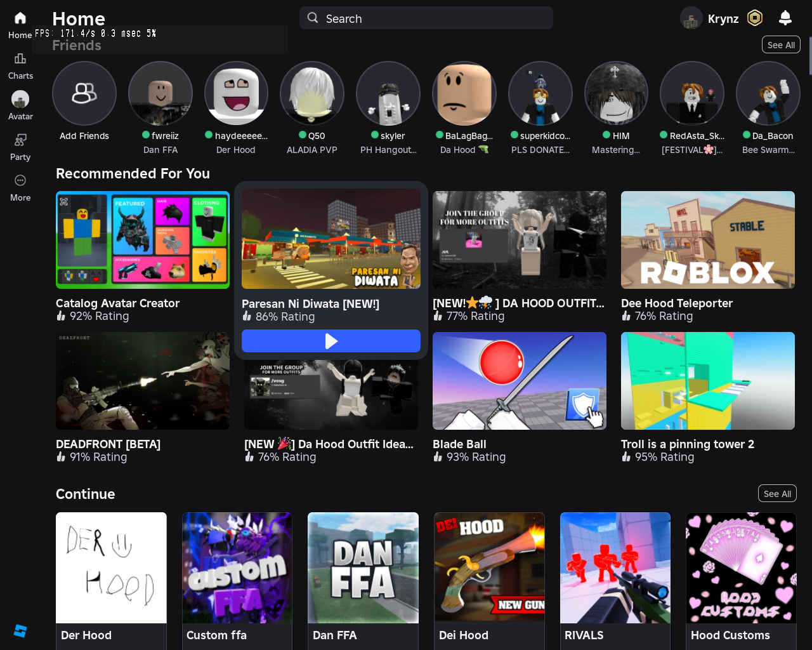Viewport: 812px width, 650px height.
Task: Click HIM's Mastering status text
Action: click(616, 150)
